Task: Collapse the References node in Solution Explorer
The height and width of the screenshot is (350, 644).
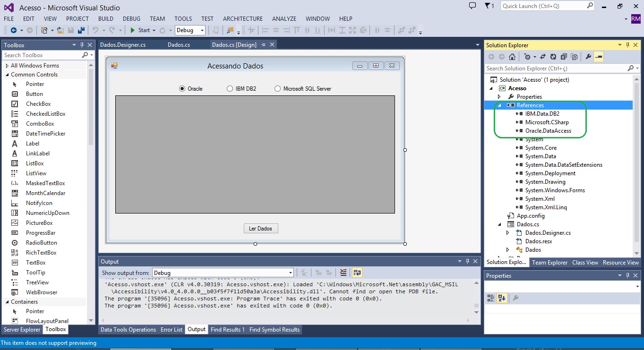Action: [499, 105]
